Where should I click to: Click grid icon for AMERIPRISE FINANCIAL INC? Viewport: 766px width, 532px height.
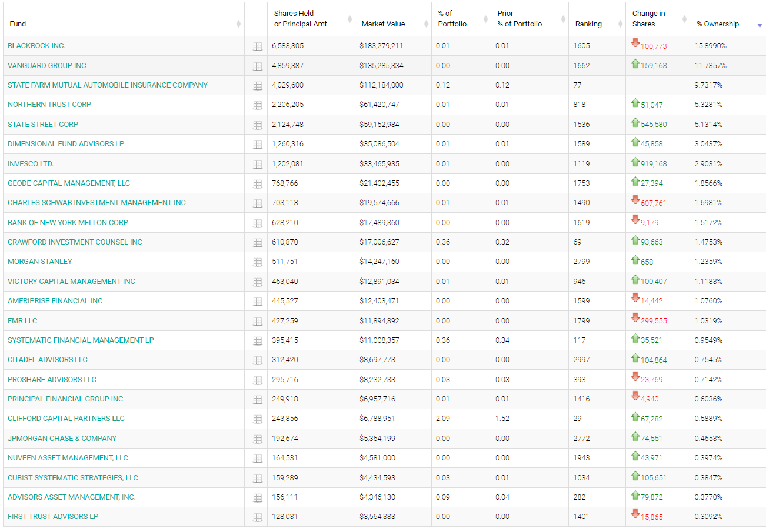(x=257, y=302)
